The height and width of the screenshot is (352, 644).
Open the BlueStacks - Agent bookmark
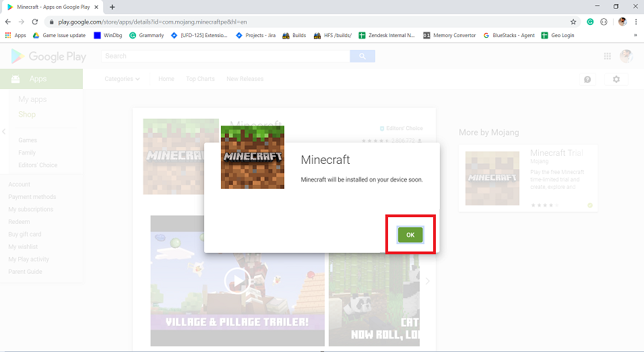pos(509,35)
